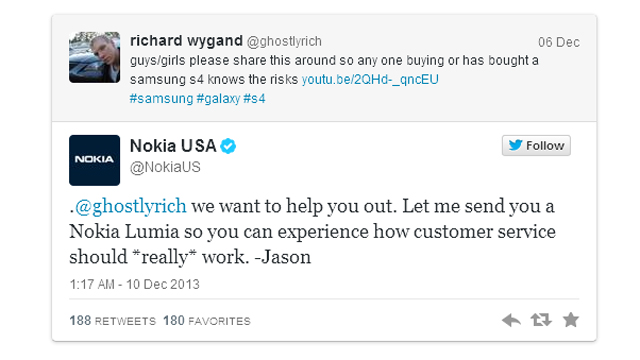Open the #s4 hashtag
Screen dimensions: 640x360
pyautogui.click(x=254, y=98)
